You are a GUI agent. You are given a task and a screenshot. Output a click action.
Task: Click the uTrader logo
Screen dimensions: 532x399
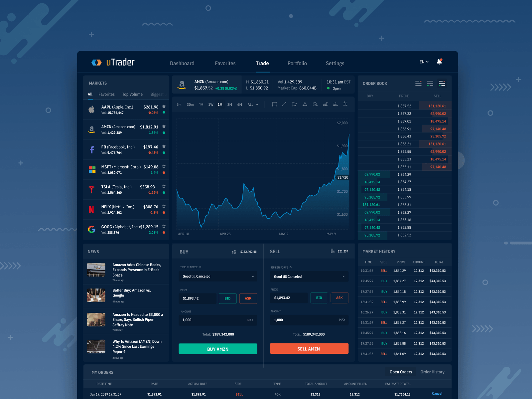click(113, 62)
